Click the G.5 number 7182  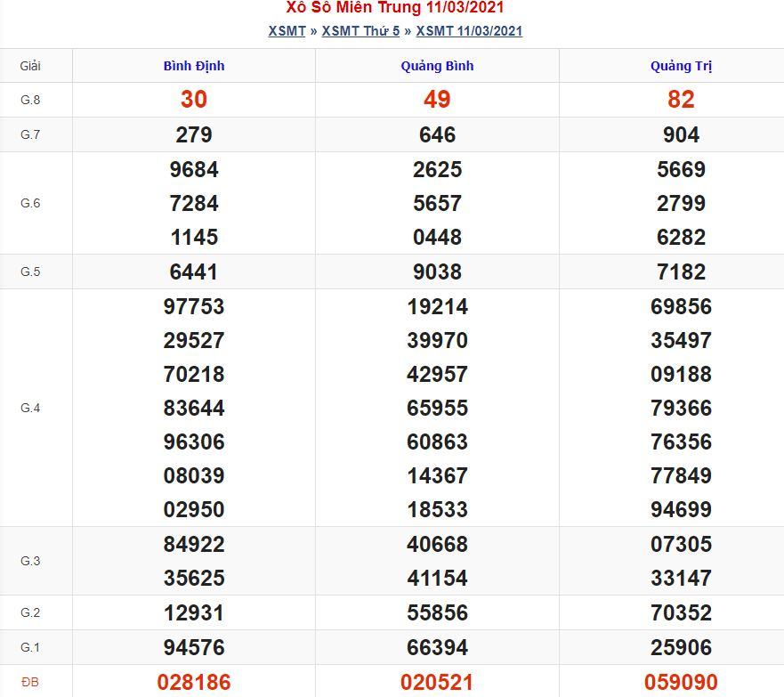pos(681,272)
